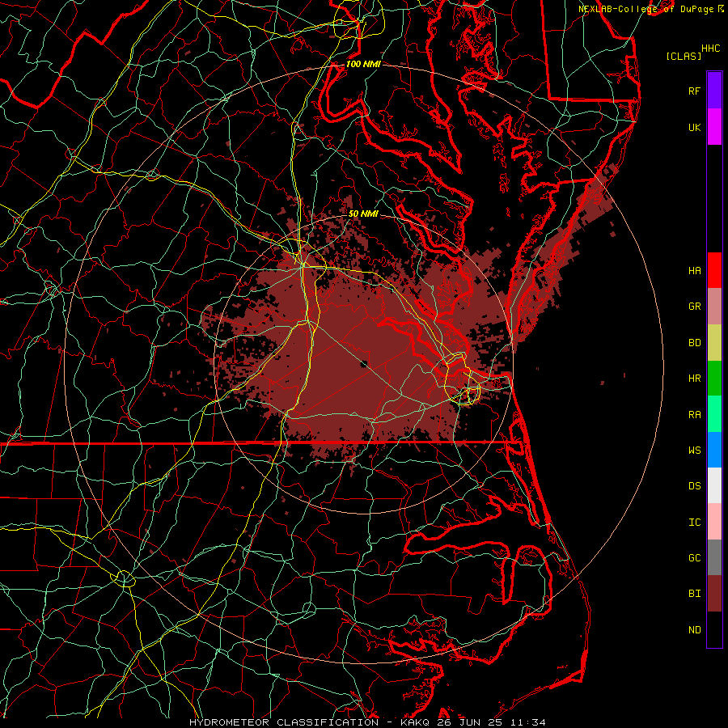Click the BI dark red legend swatch

pos(714,594)
